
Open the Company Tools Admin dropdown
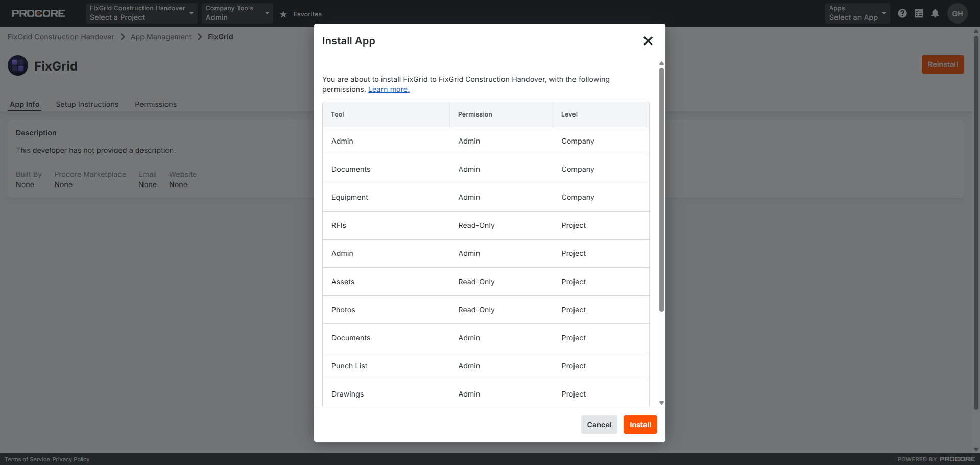tap(237, 13)
